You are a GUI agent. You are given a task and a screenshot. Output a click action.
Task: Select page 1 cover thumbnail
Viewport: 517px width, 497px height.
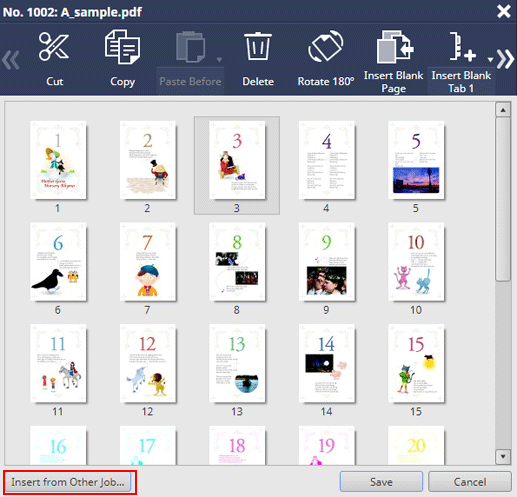point(58,160)
